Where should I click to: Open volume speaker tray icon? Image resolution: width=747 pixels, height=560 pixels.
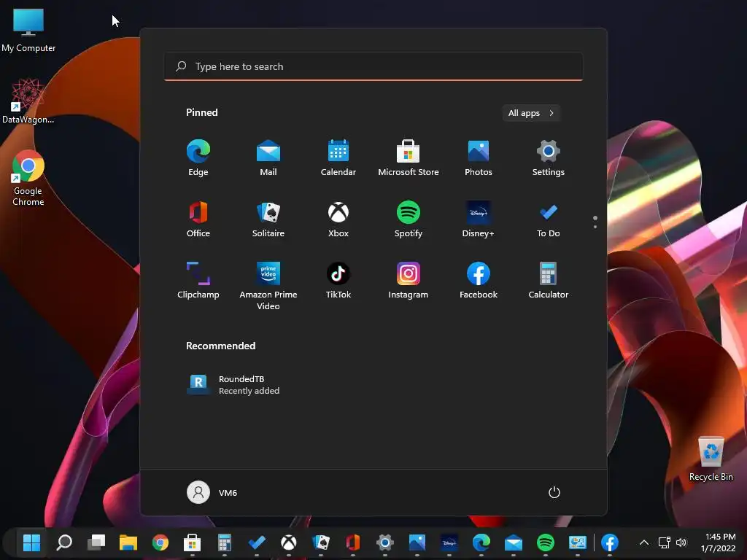(x=682, y=542)
